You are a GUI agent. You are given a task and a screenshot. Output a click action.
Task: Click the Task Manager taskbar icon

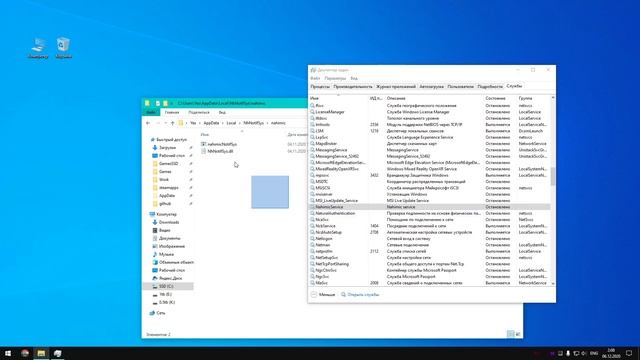[58, 353]
